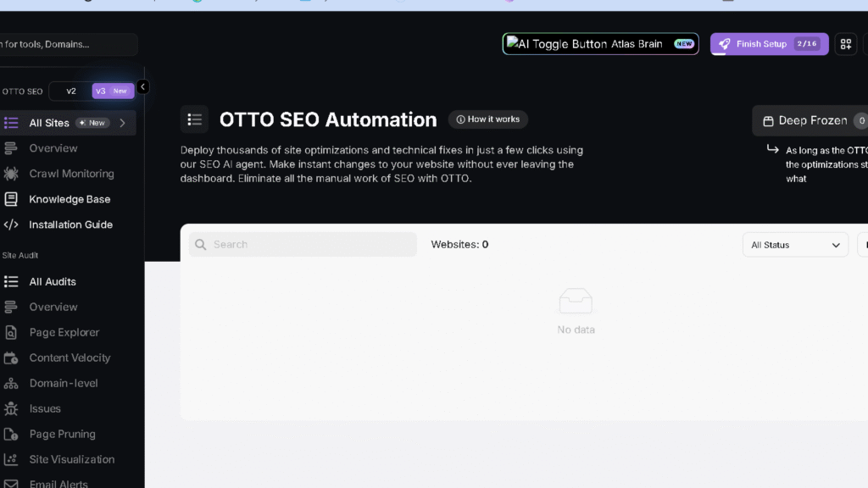Switch OTTO SEO to v2 mode
868x488 pixels.
pyautogui.click(x=71, y=91)
